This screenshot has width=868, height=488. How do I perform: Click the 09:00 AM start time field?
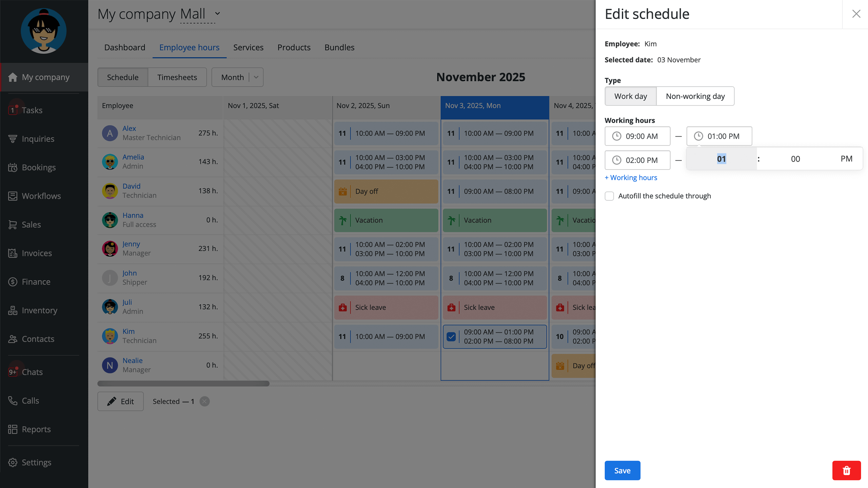point(637,136)
